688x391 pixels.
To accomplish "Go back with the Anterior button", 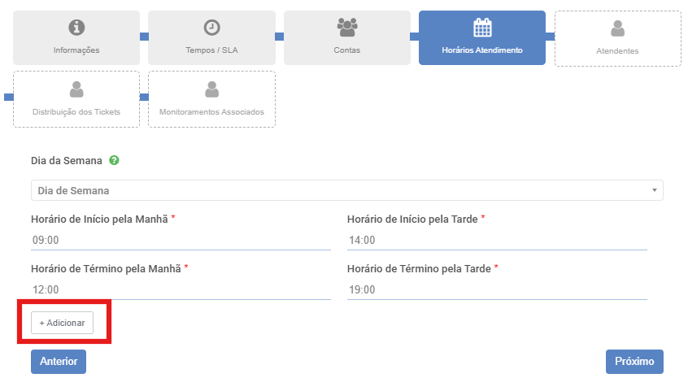I will [58, 362].
